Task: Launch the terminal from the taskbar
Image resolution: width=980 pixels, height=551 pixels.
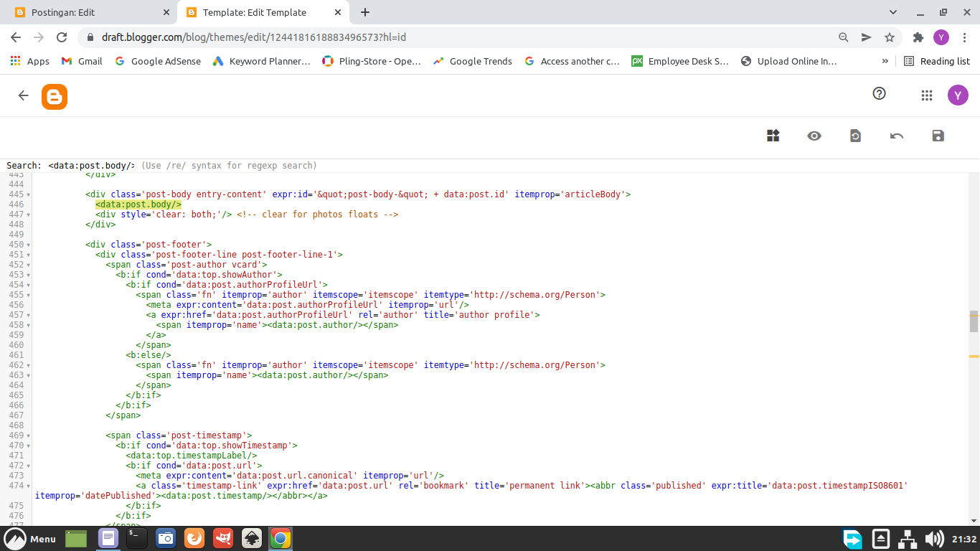Action: [x=136, y=539]
